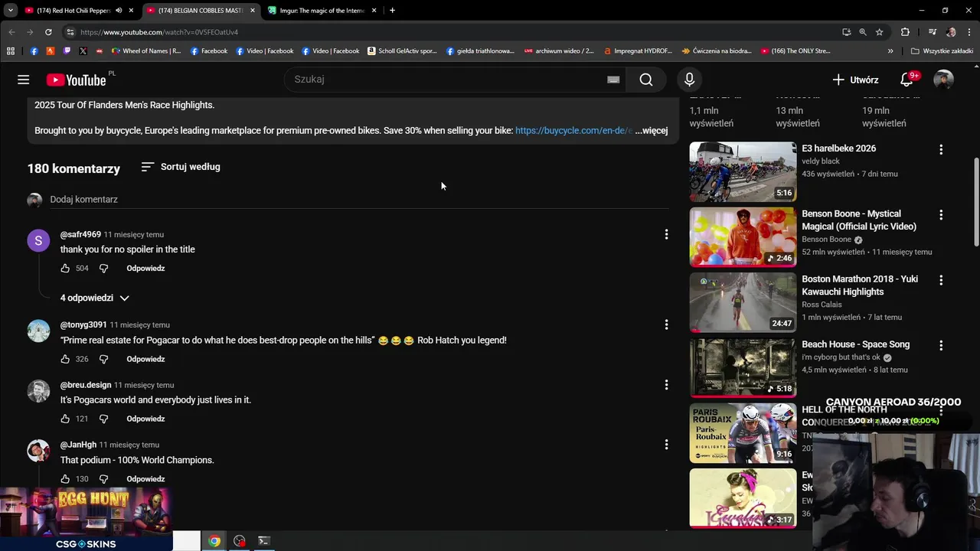Reply to @tonyg3091 with Odpowiedz
Screen dimensions: 980x551
(145, 359)
